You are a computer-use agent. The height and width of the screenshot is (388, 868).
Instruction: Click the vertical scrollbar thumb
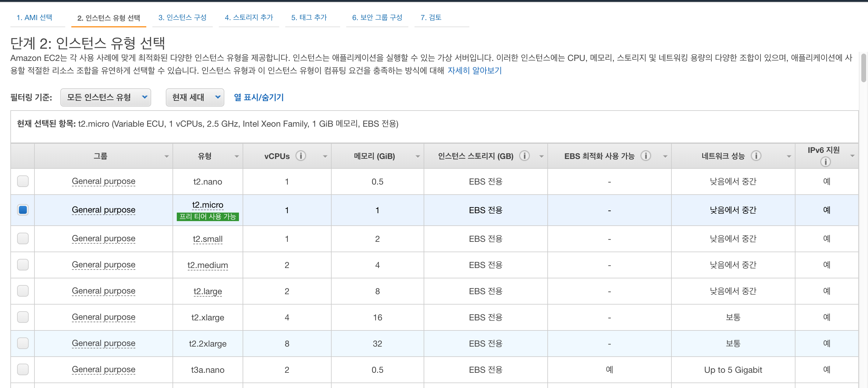[863, 67]
